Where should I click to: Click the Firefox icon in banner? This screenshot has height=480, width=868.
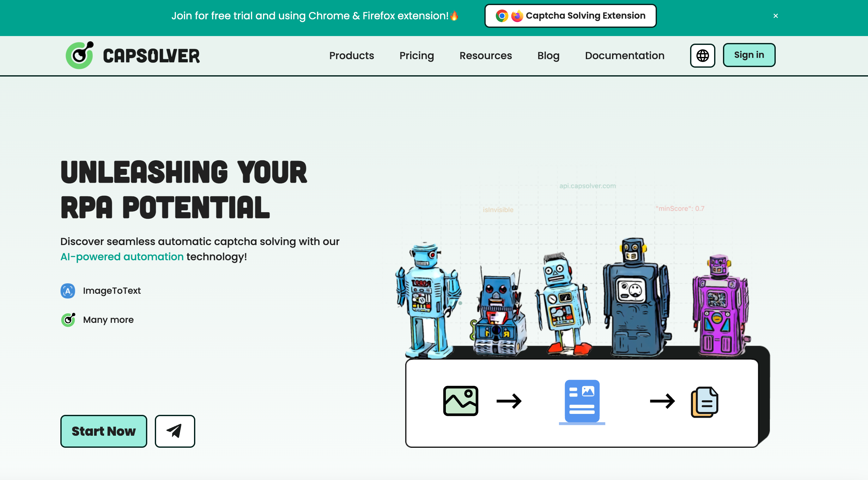point(517,16)
